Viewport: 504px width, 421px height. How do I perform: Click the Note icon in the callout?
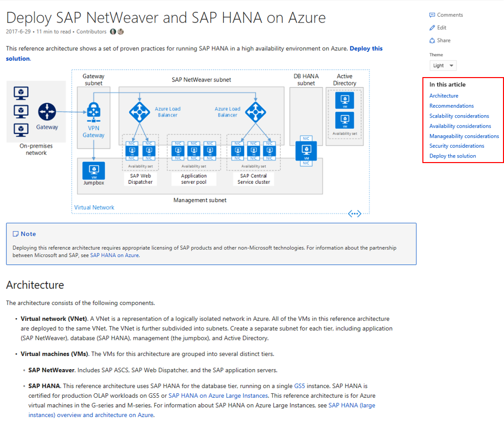15,234
